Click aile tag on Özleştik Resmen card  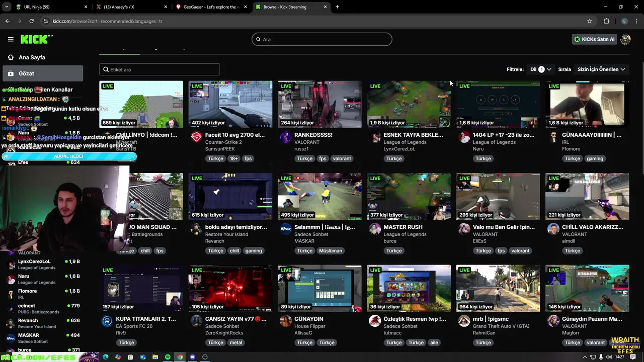434,342
